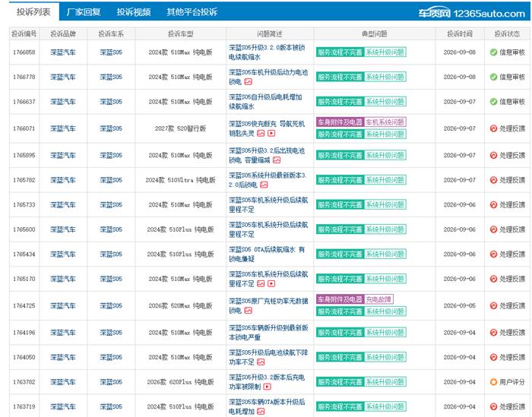Switch to the 投诉视频 tab
This screenshot has height=417, width=532.
pyautogui.click(x=134, y=12)
